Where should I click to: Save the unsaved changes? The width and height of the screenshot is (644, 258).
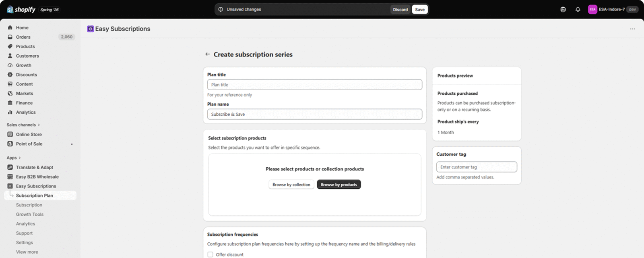point(420,9)
